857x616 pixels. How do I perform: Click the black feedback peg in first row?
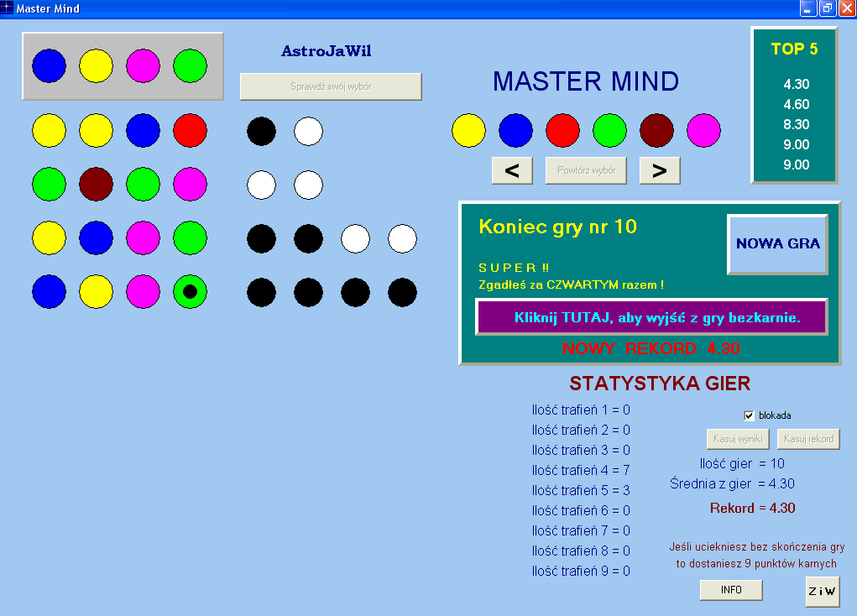(x=261, y=131)
